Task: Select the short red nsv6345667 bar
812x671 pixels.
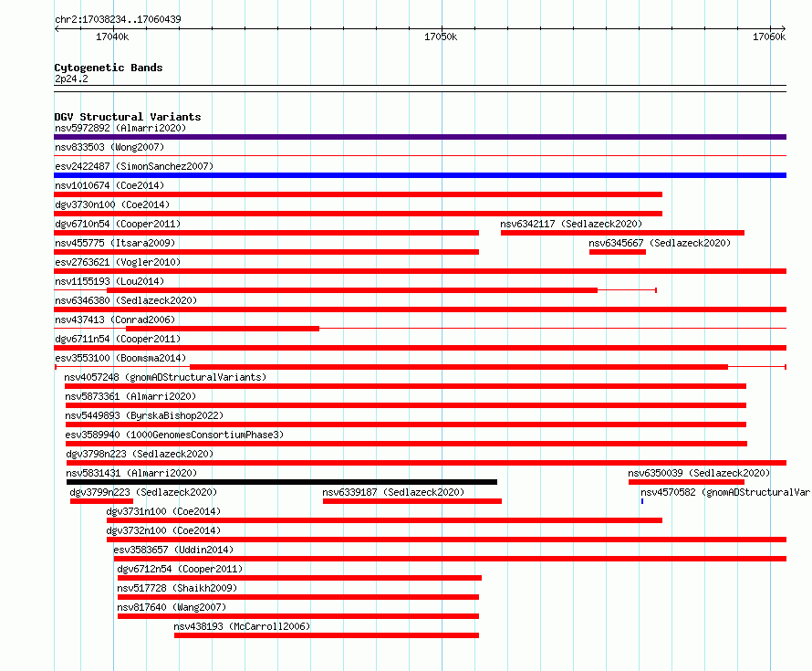Action: (618, 252)
